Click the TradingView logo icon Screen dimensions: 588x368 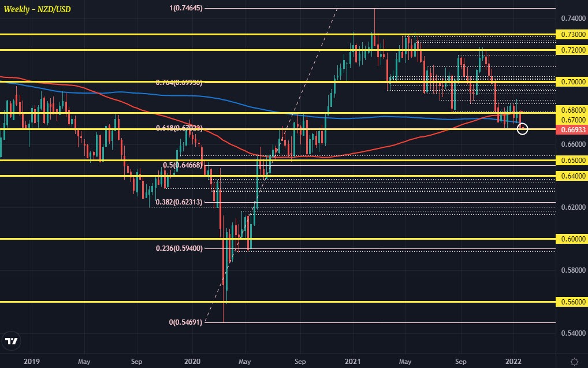click(x=10, y=342)
